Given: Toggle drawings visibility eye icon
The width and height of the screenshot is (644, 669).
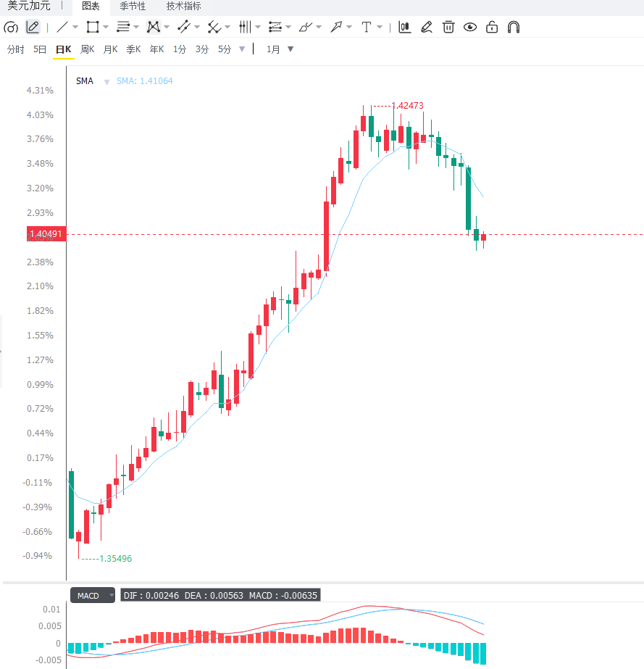Looking at the screenshot, I should pyautogui.click(x=470, y=28).
